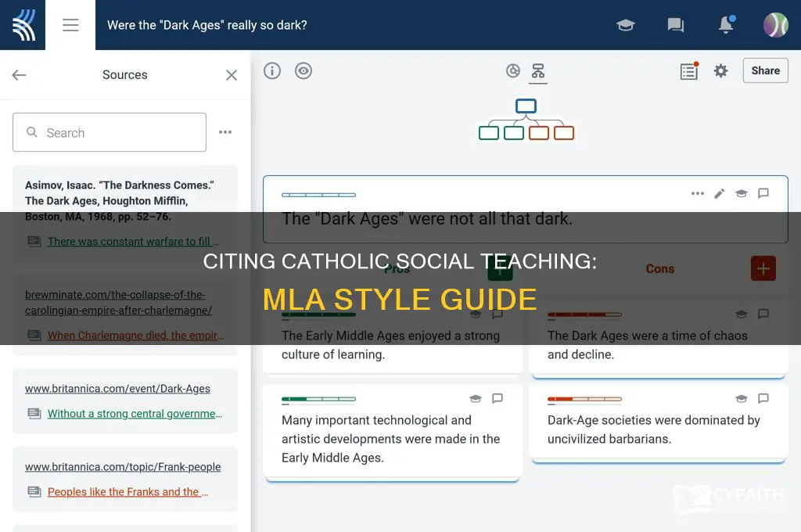Open 'Without a strong central governme' claim
The width and height of the screenshot is (801, 532).
pos(135,413)
